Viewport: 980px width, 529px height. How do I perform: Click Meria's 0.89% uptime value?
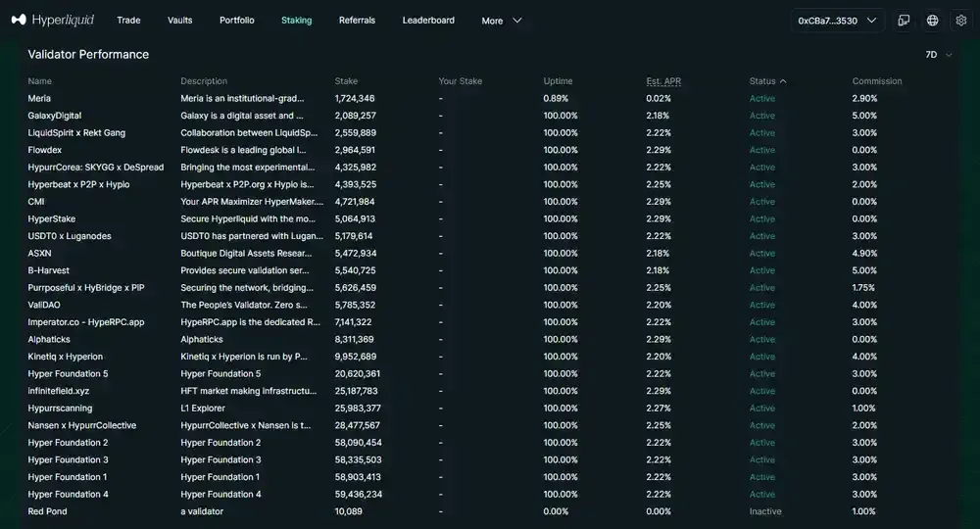pyautogui.click(x=556, y=98)
